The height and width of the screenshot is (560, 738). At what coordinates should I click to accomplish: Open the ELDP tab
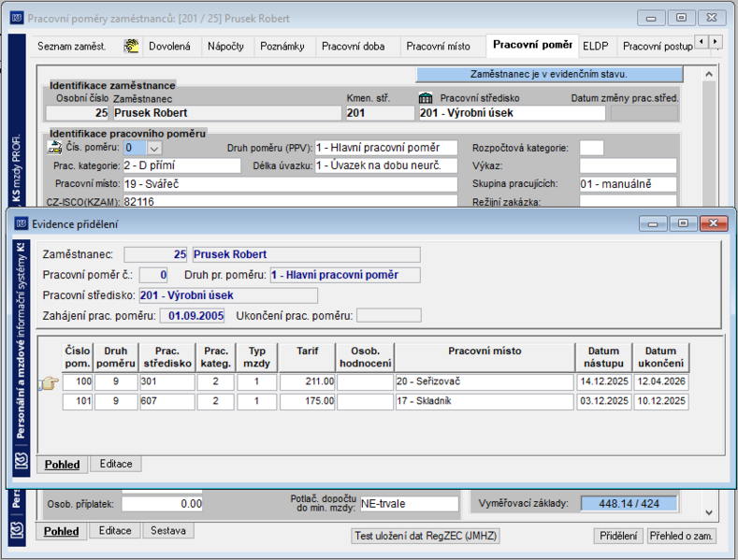(x=596, y=46)
